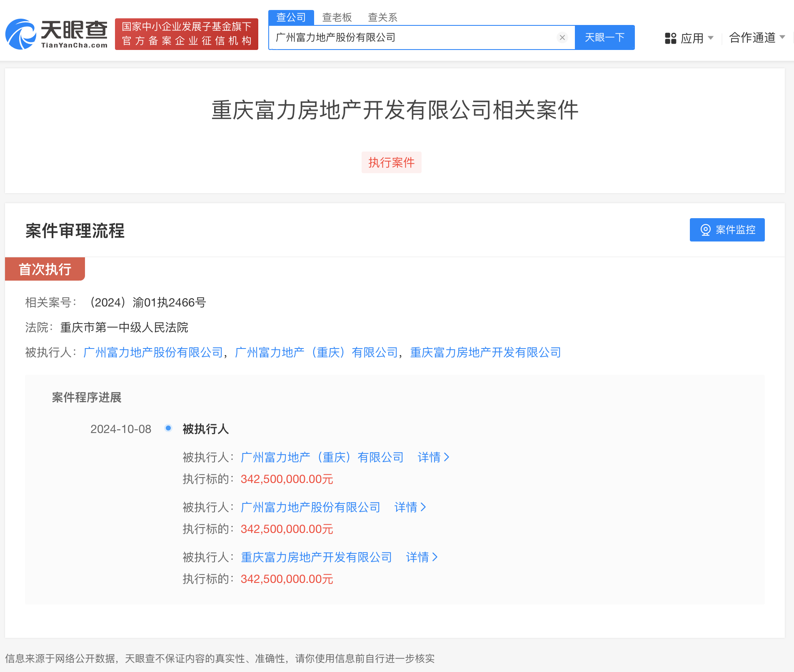Click the 案件监控 camera icon
This screenshot has width=794, height=672.
click(x=705, y=230)
